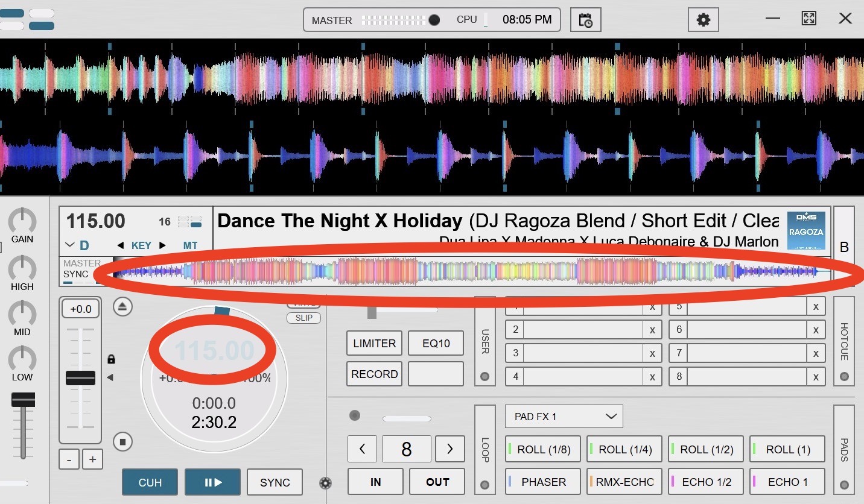Double loop length with right chevron

tap(450, 449)
